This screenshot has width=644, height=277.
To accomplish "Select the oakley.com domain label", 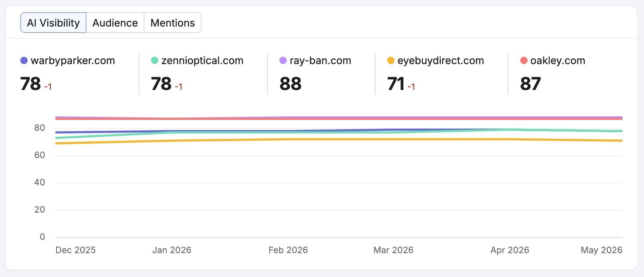I will click(557, 61).
